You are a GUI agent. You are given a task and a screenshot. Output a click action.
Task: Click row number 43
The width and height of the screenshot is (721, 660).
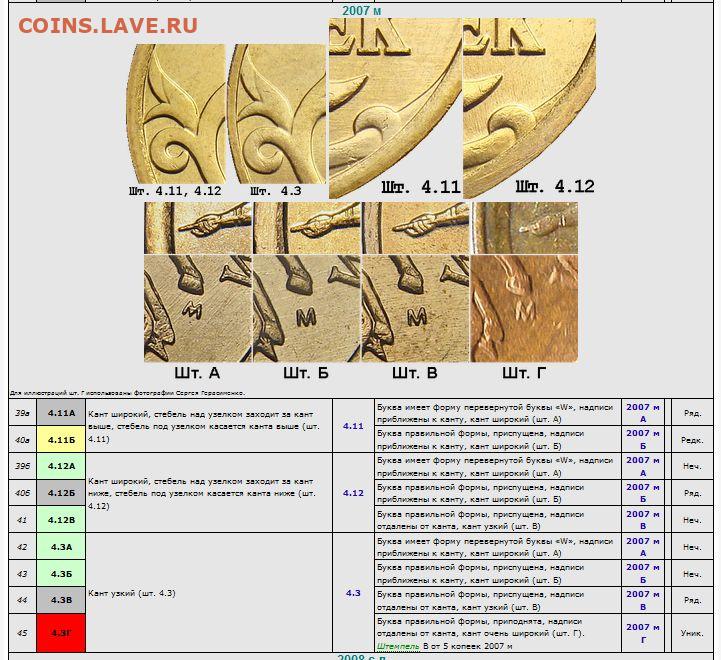[23, 574]
